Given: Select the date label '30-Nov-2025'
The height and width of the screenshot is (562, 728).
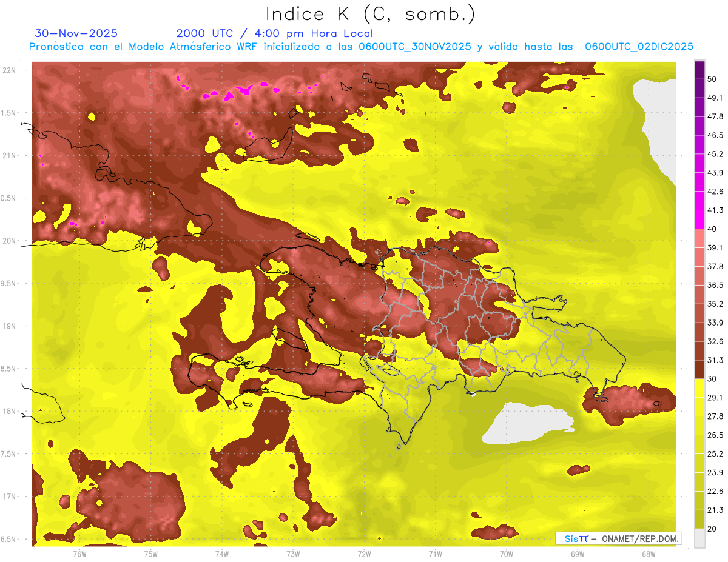Looking at the screenshot, I should [x=76, y=33].
